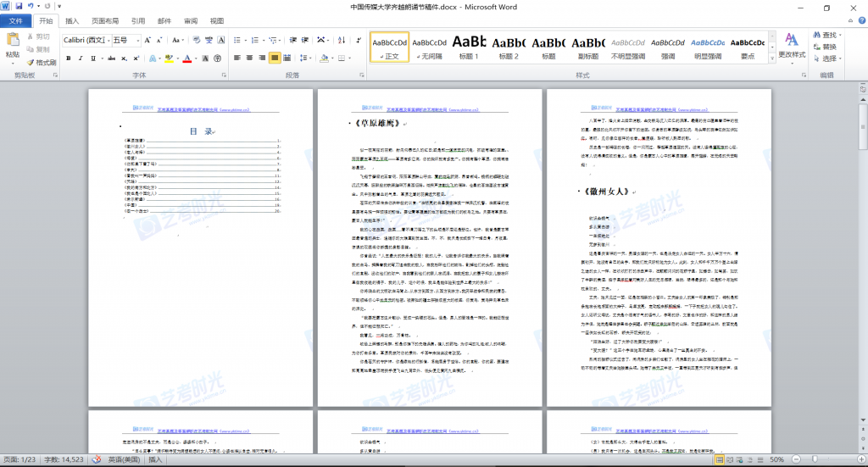This screenshot has height=467, width=868.
Task: Toggle justify text alignment
Action: click(275, 58)
